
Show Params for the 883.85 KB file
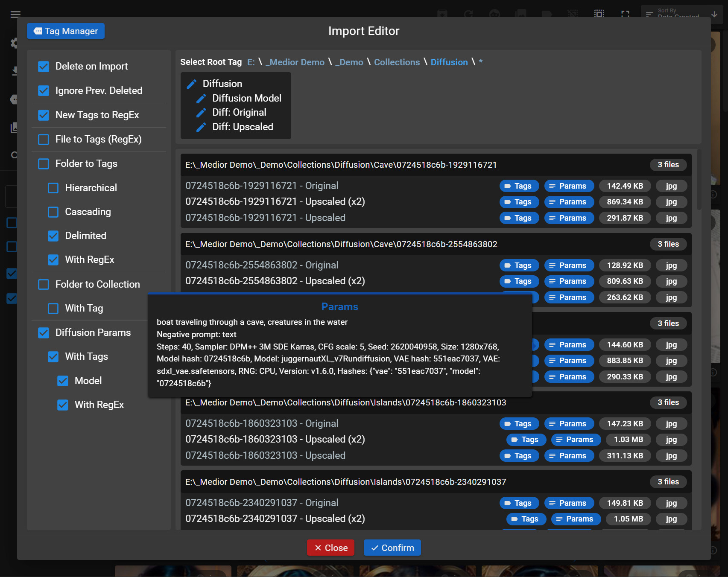click(x=569, y=361)
